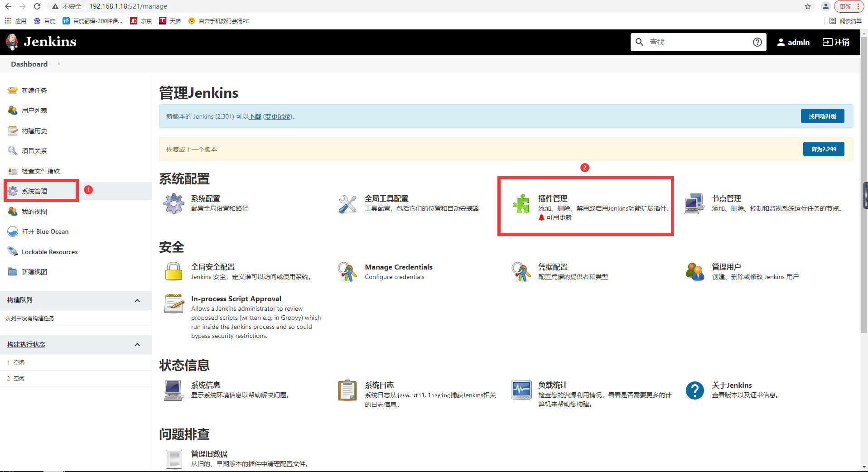Open 京东 bookmark
Viewport: 868px width, 472px height.
141,21
